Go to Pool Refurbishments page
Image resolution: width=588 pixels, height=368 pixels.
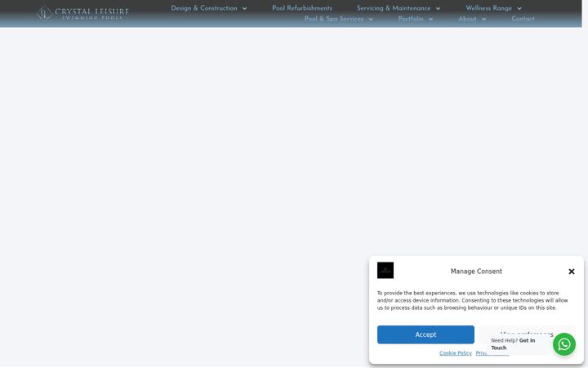[302, 8]
